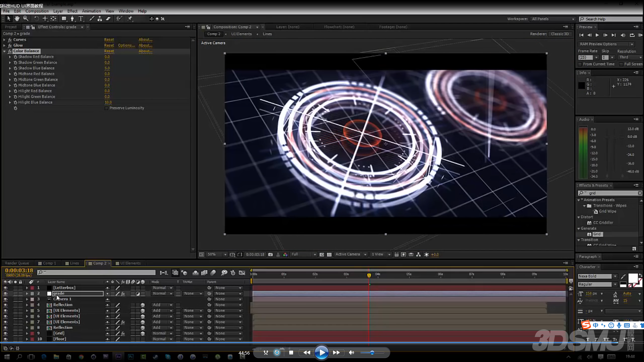Switch to the Project panel tab
Viewport: 644px width, 362px height.
11,27
